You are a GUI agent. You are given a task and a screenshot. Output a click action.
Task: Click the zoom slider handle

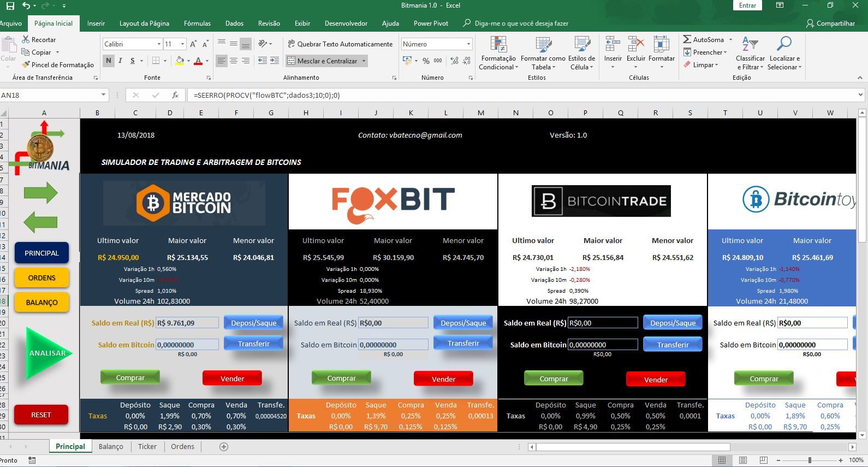pos(810,460)
